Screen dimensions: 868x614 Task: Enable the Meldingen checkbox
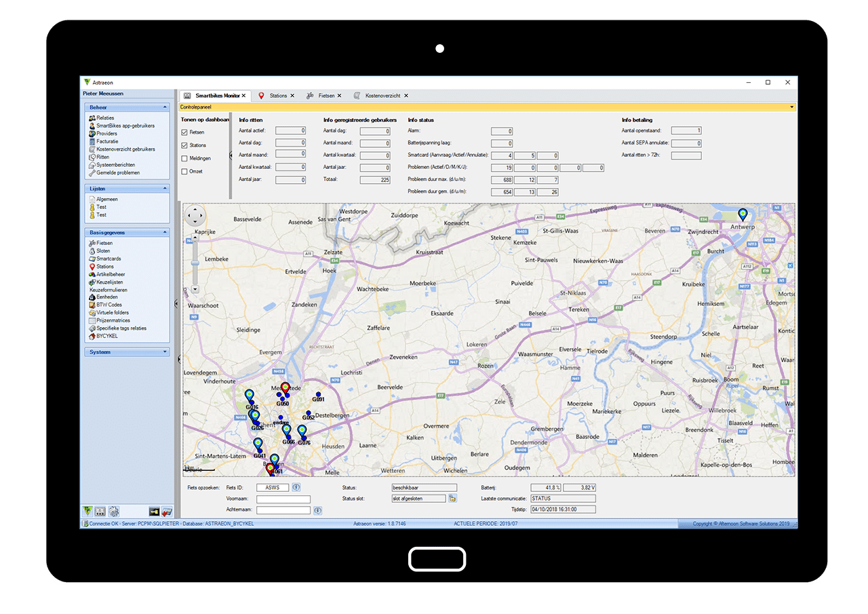[184, 159]
